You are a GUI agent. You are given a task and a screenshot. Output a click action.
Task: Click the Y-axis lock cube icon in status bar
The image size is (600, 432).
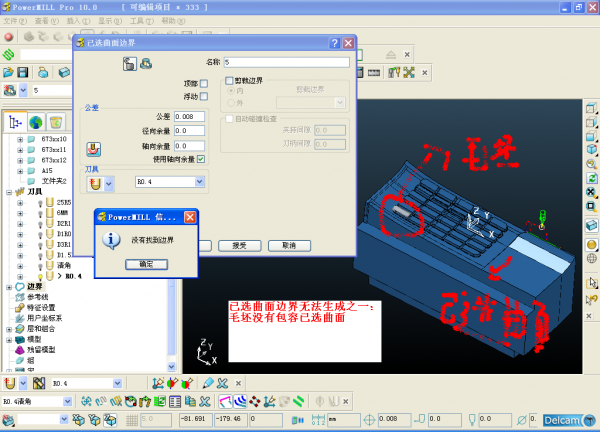[x=94, y=420]
